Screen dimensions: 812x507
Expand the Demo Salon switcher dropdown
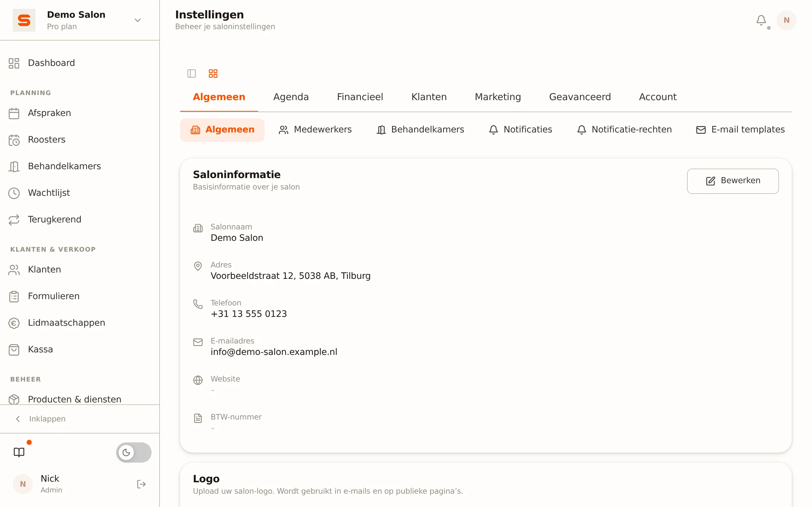[x=138, y=20]
